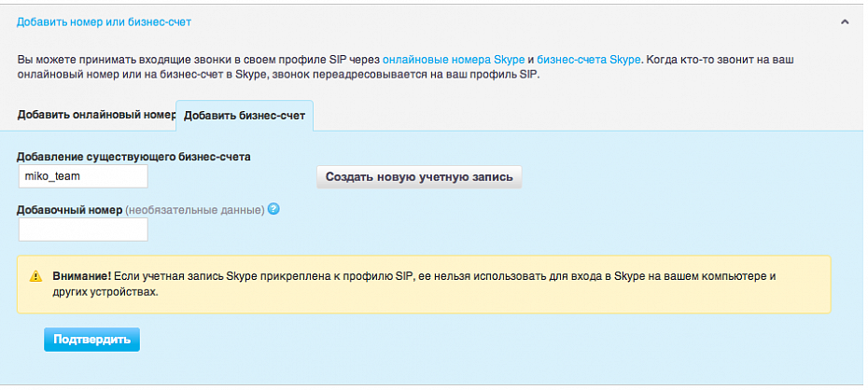The image size is (868, 390).
Task: Click the Добавочный номер label text
Action: 70,210
